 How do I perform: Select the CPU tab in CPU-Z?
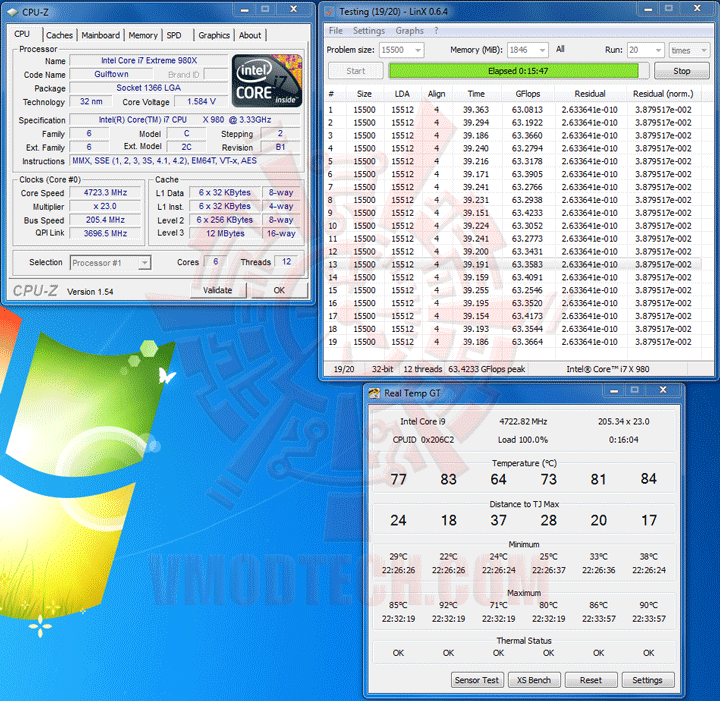22,34
